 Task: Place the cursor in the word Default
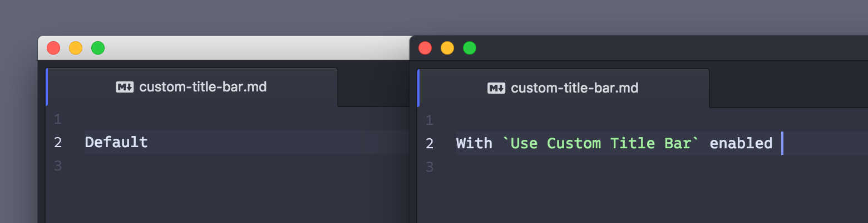coord(116,143)
